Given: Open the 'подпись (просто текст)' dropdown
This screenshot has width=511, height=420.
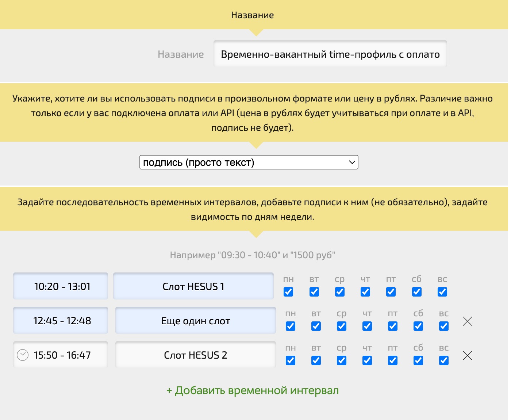Looking at the screenshot, I should (249, 162).
